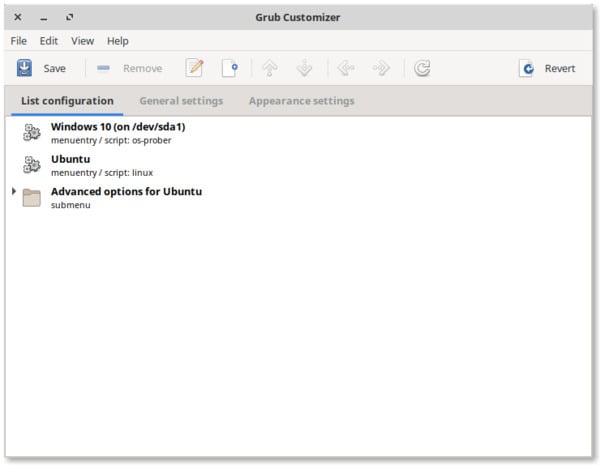Select the Ubuntu menuentry title
600x465 pixels.
[x=70, y=159]
